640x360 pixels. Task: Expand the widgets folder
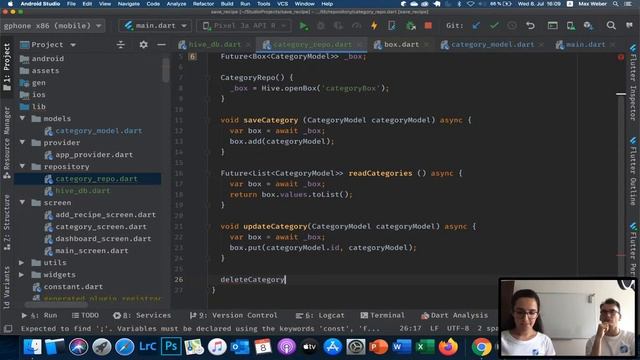click(22, 275)
